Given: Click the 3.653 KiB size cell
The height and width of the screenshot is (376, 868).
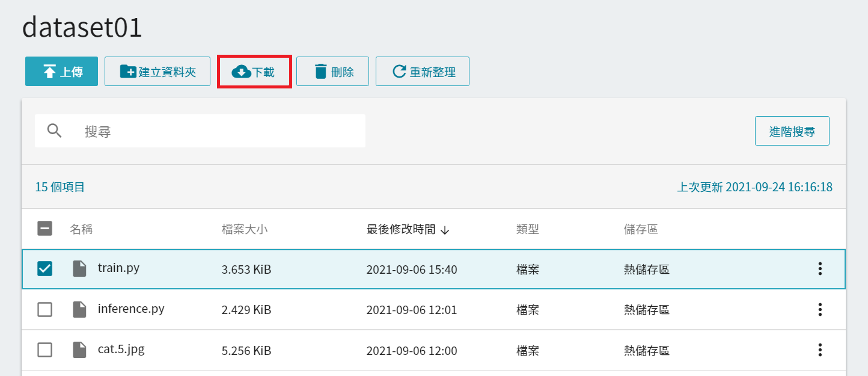Looking at the screenshot, I should pyautogui.click(x=246, y=270).
